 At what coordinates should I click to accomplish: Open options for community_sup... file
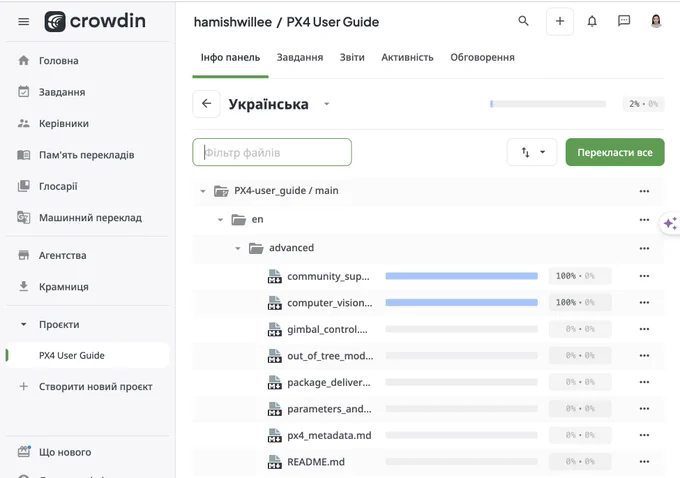[644, 276]
